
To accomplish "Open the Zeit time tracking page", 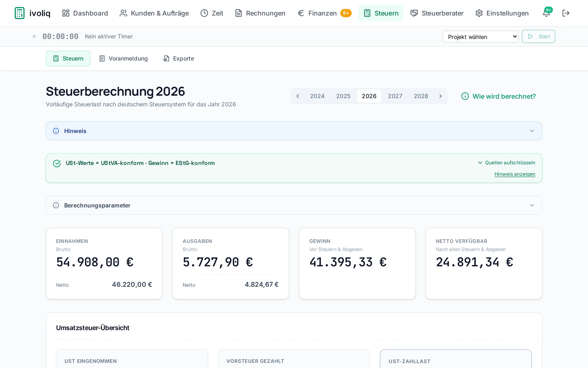I will pyautogui.click(x=212, y=13).
